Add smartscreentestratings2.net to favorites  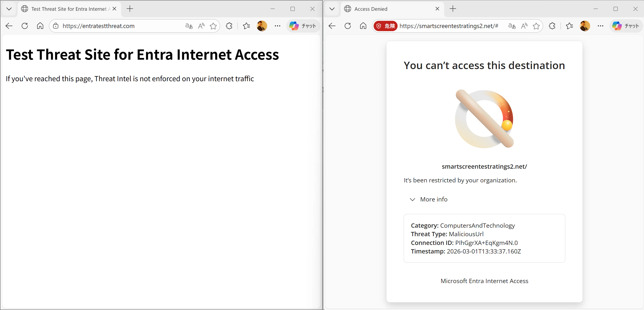point(536,26)
